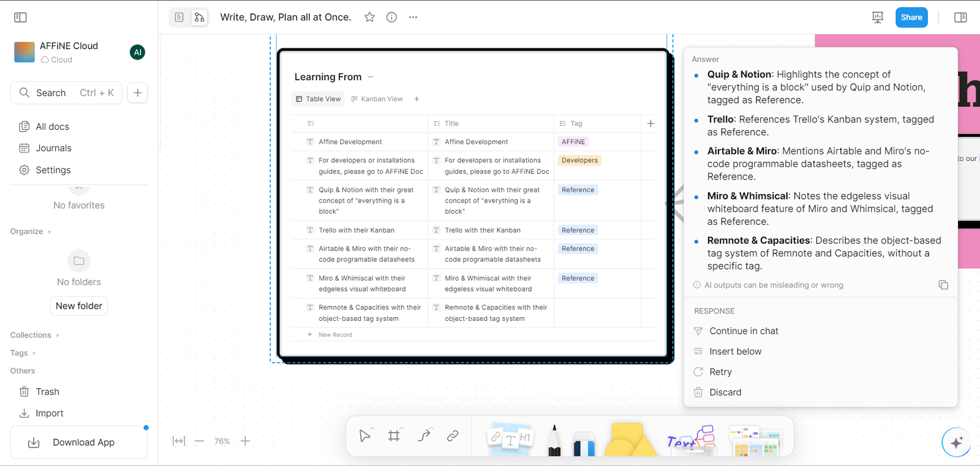Click the Tag column header

[x=597, y=124]
